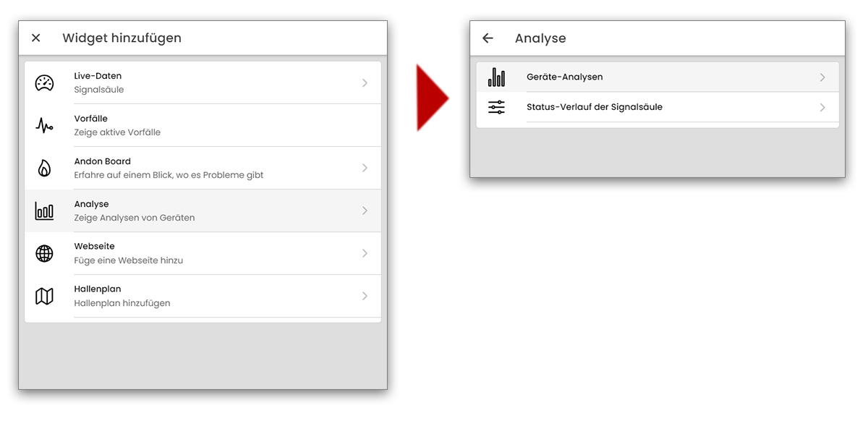Open the Hallenplan hinzufügen entry
The image size is (868, 434).
pos(203,297)
